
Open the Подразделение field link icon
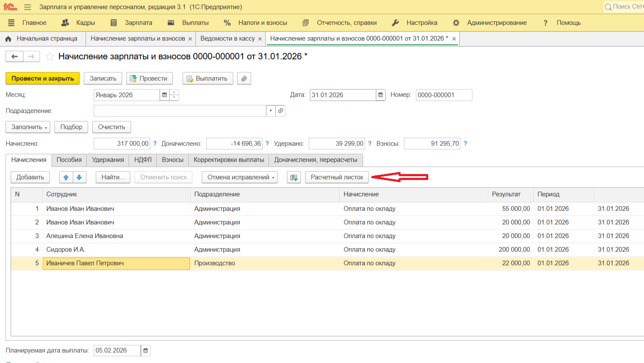pos(280,111)
